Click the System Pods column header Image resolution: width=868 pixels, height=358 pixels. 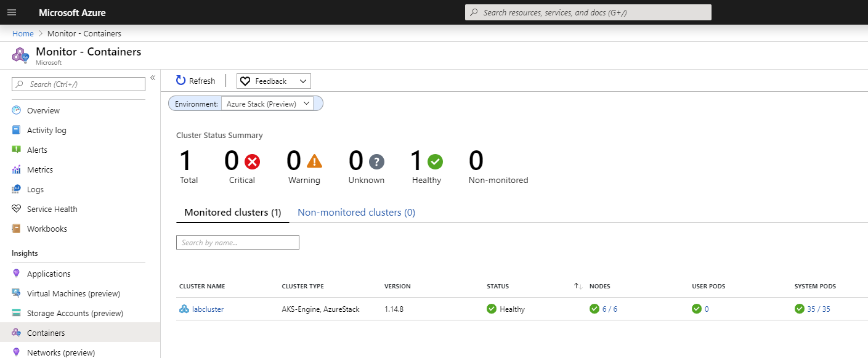815,287
